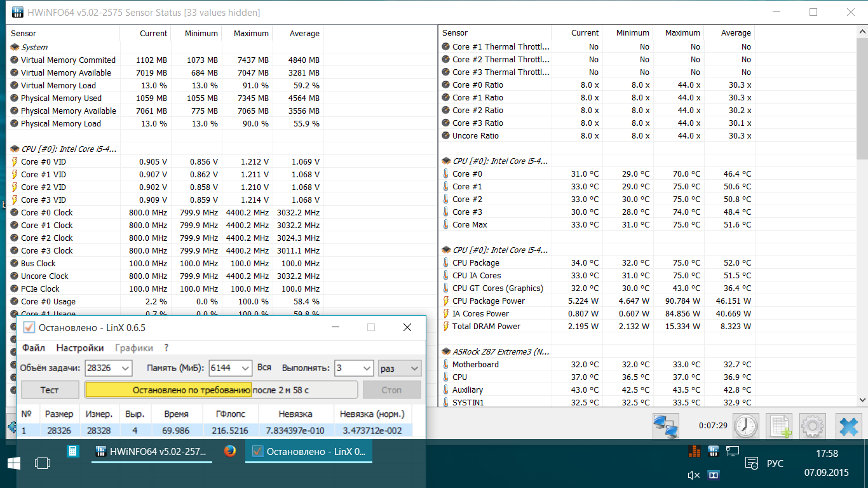Open the Файл menu in LinX
This screenshot has width=868, height=488.
pos(34,348)
